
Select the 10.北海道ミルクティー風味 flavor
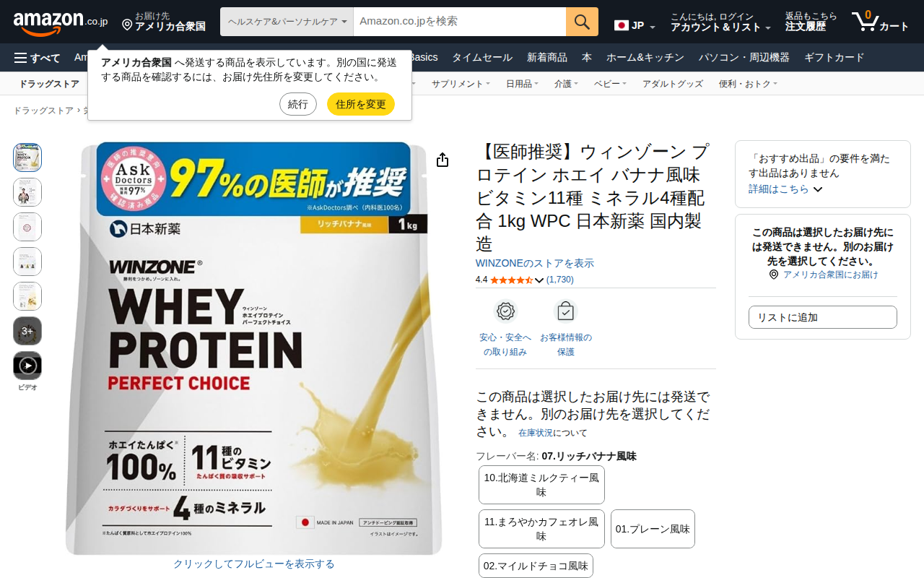[541, 485]
